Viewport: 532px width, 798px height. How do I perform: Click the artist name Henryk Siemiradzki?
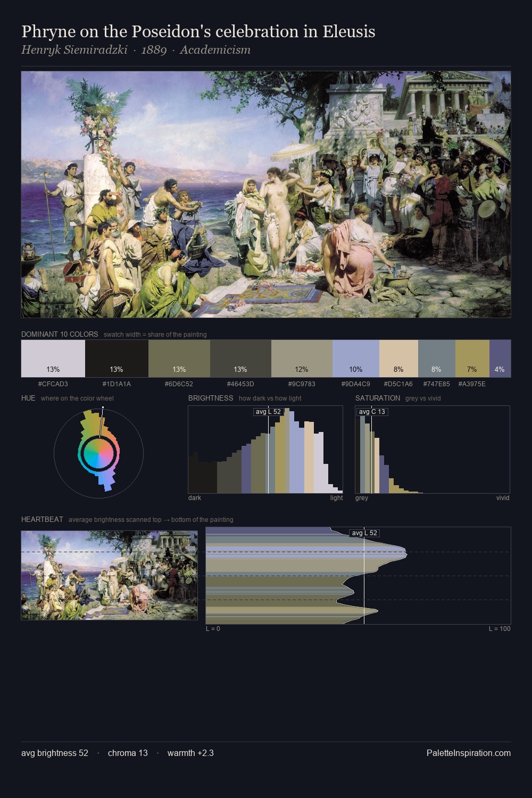(74, 50)
